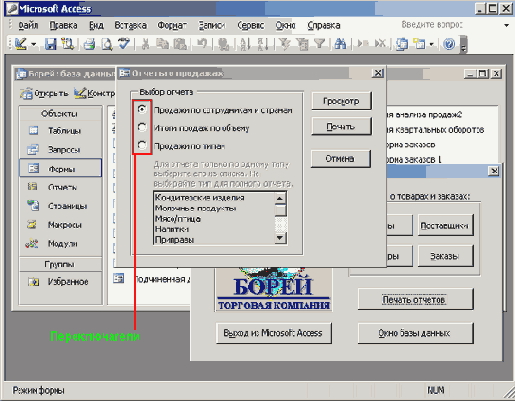
Task: Click the Cut scissors icon
Action: pyautogui.click(x=145, y=44)
